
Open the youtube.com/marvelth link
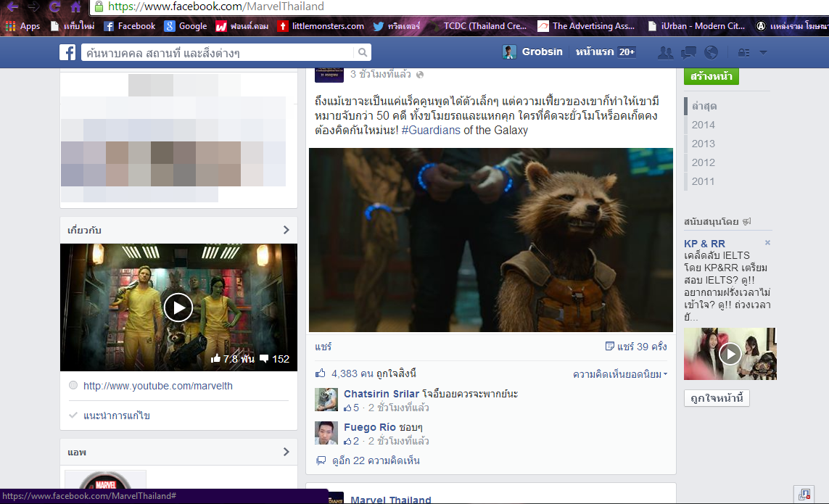click(158, 386)
